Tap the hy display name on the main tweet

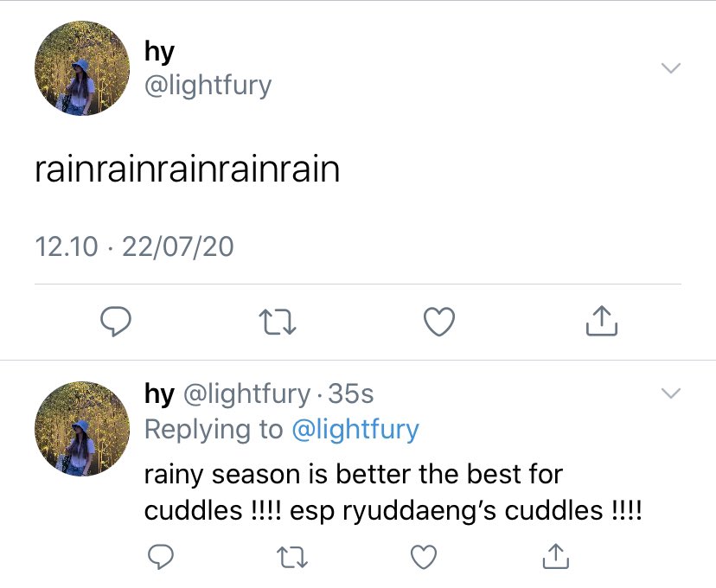(x=159, y=51)
